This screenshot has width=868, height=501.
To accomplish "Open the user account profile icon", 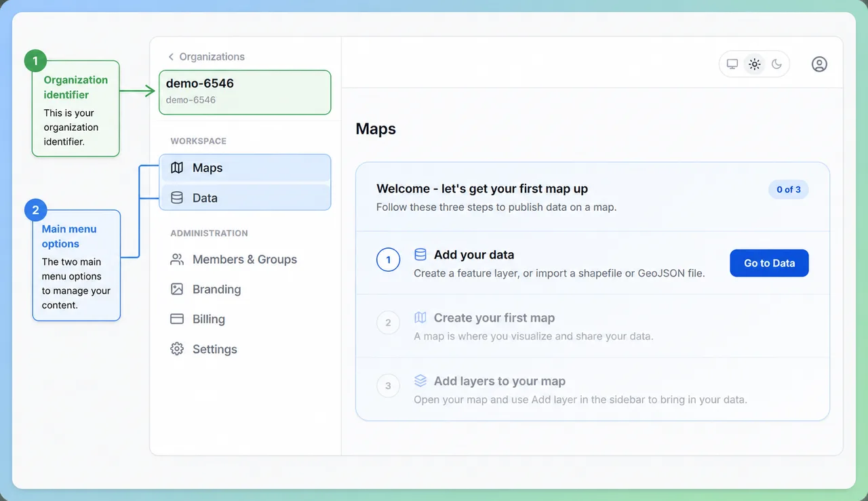I will tap(819, 64).
